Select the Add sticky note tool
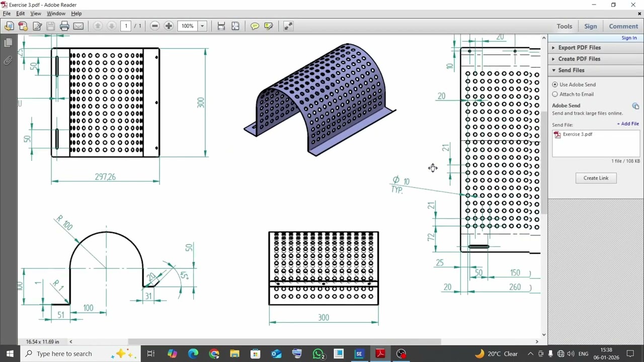The height and width of the screenshot is (362, 644). (255, 26)
